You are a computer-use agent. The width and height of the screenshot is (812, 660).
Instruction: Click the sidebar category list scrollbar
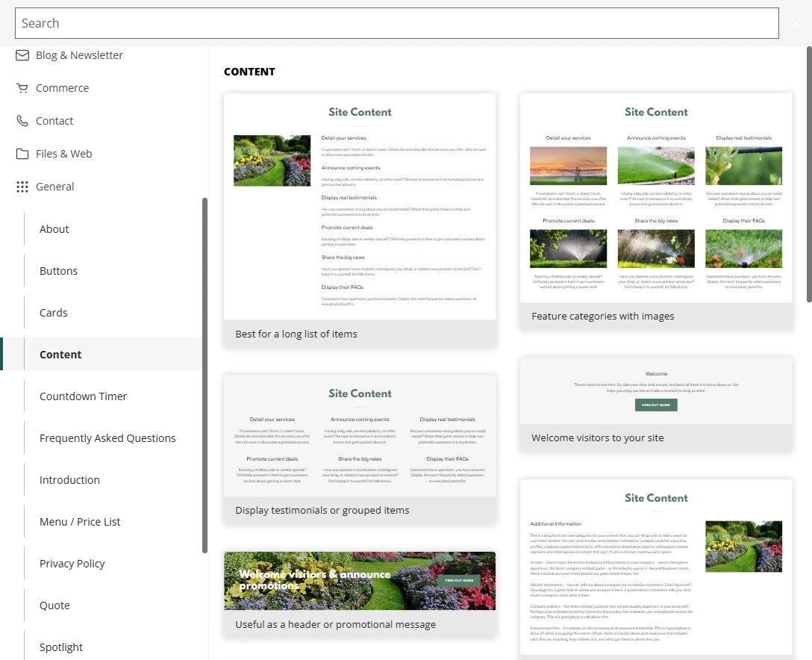click(204, 376)
